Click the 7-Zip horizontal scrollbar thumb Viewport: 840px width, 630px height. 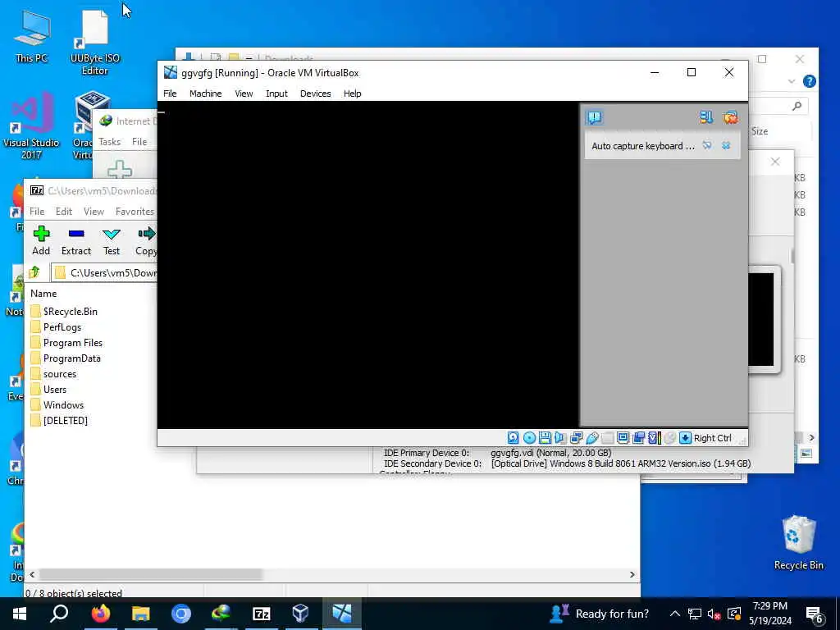151,574
